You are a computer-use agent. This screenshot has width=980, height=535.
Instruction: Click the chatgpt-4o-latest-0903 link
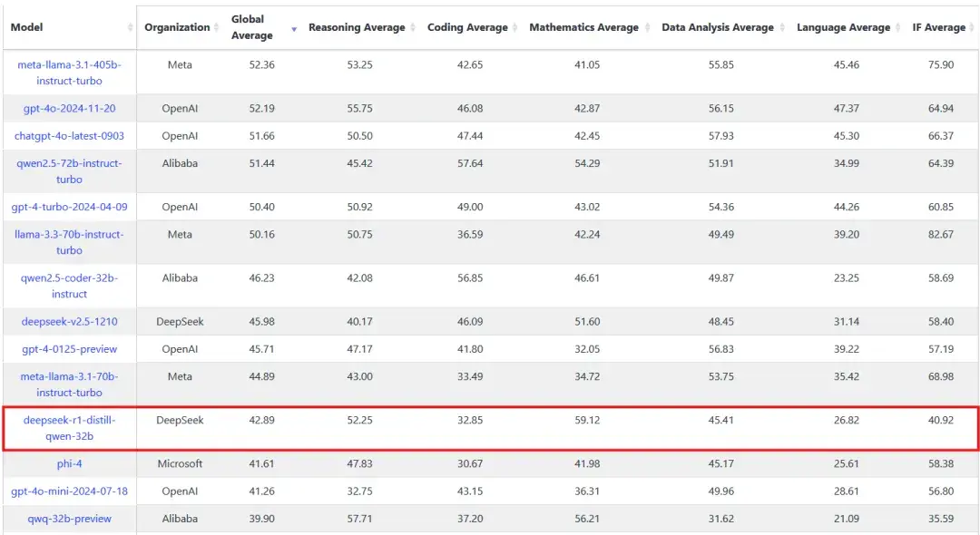coord(69,136)
